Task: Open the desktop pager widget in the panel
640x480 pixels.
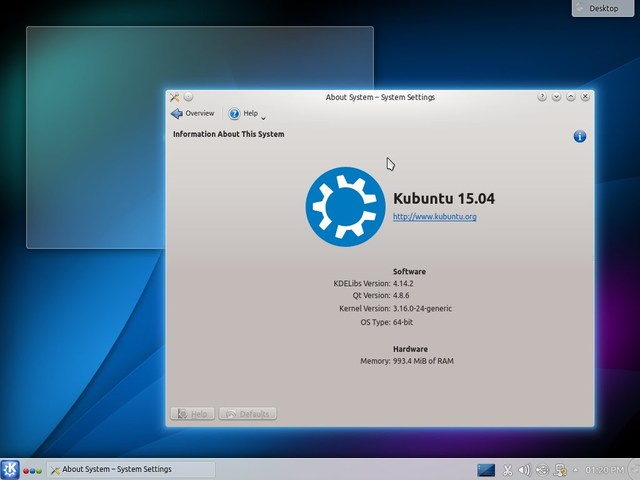Action: 486,470
